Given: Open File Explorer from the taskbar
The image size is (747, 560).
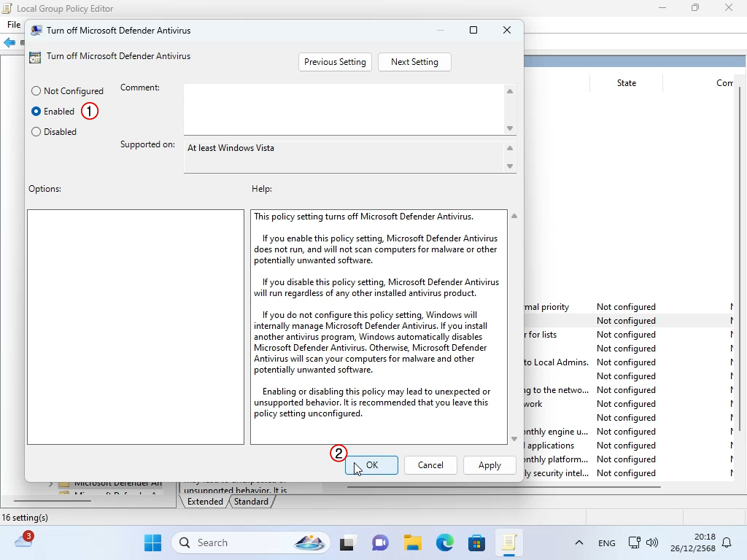Looking at the screenshot, I should [x=413, y=542].
